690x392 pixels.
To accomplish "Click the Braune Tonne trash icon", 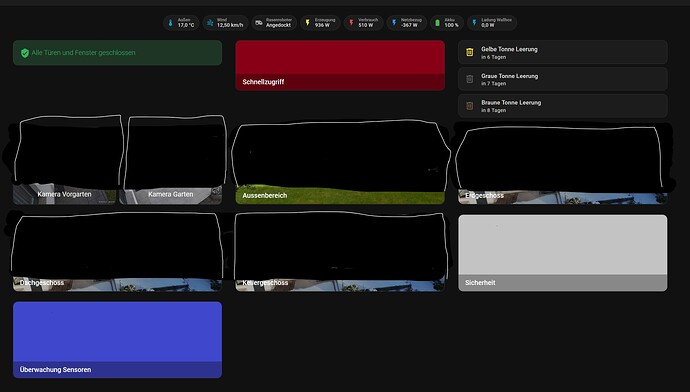I will coord(470,106).
